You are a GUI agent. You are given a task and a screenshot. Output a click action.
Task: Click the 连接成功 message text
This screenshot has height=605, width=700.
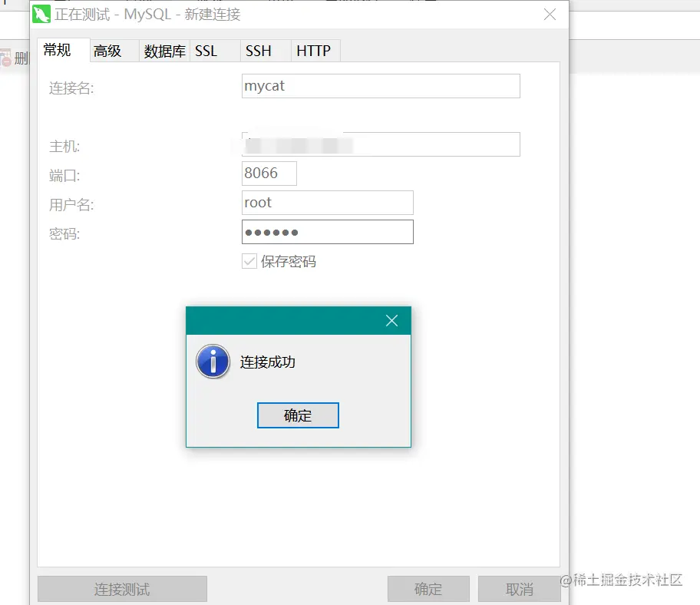coord(267,362)
